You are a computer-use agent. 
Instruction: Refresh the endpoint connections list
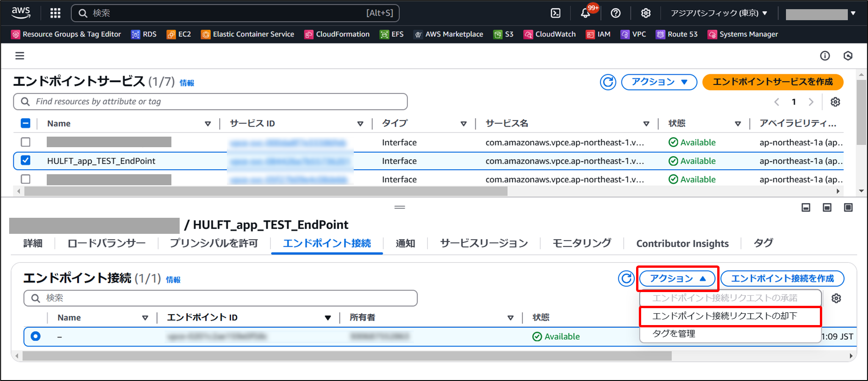click(626, 278)
